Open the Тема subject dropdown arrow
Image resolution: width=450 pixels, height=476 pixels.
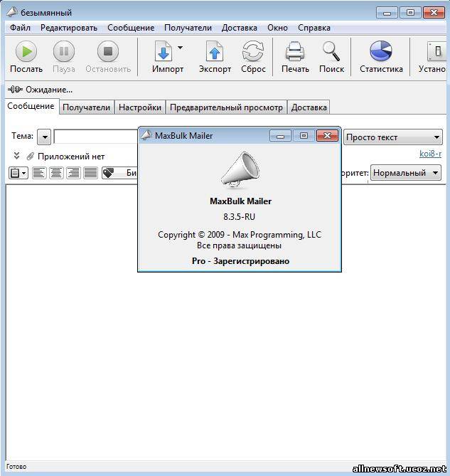[44, 137]
